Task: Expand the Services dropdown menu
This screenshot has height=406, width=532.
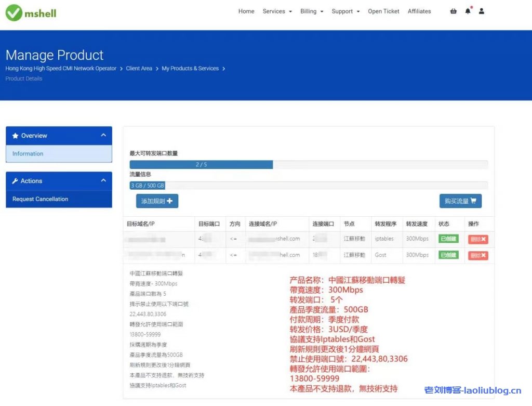Action: [x=277, y=11]
